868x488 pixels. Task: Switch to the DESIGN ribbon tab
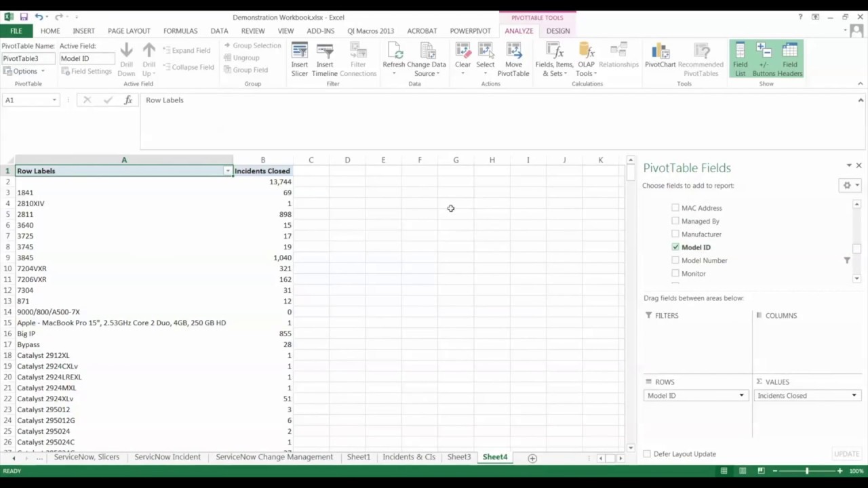click(x=557, y=31)
